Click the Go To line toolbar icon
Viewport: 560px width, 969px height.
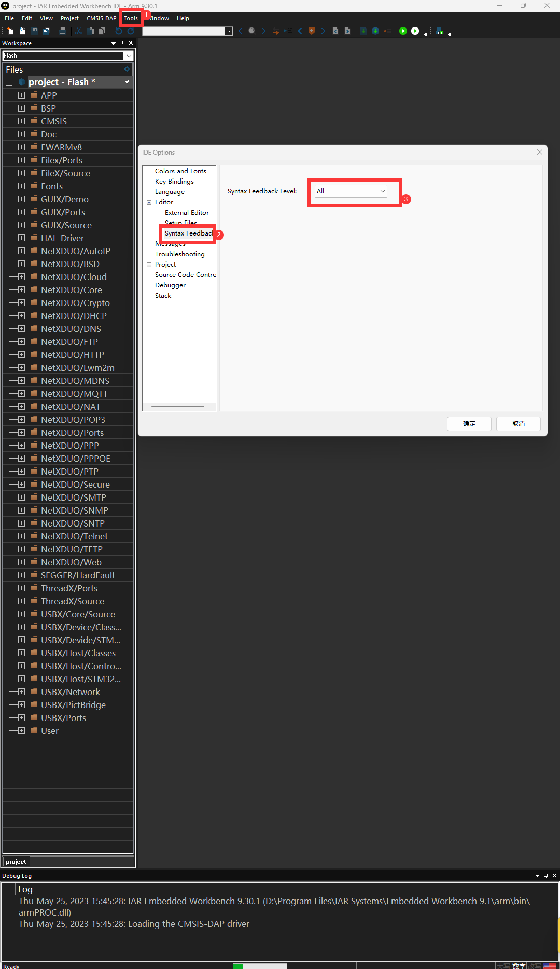click(x=288, y=31)
